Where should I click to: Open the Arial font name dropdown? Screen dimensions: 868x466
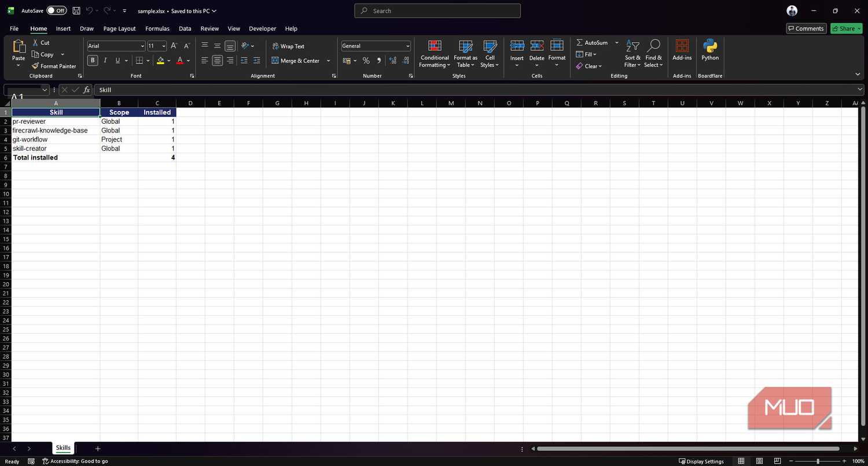(x=142, y=46)
